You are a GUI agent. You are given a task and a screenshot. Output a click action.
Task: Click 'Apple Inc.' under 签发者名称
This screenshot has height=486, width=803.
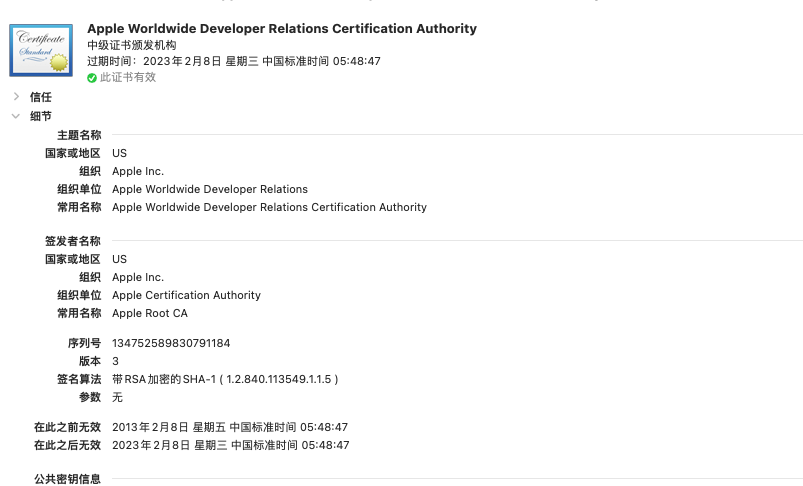pos(138,278)
